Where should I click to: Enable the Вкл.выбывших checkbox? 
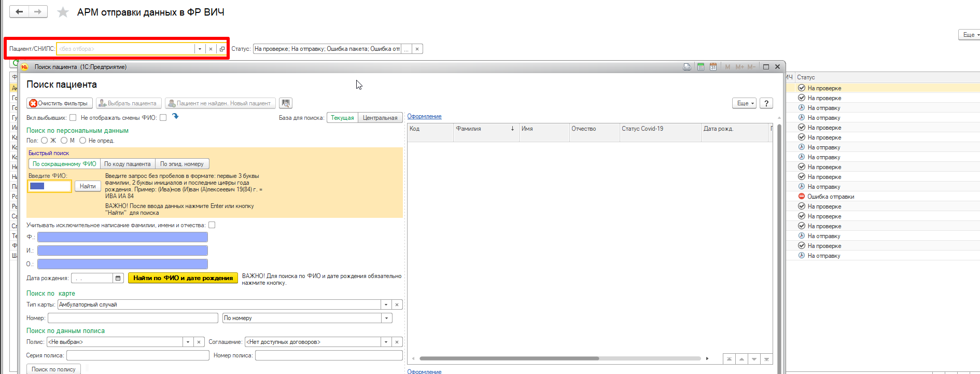coord(73,118)
